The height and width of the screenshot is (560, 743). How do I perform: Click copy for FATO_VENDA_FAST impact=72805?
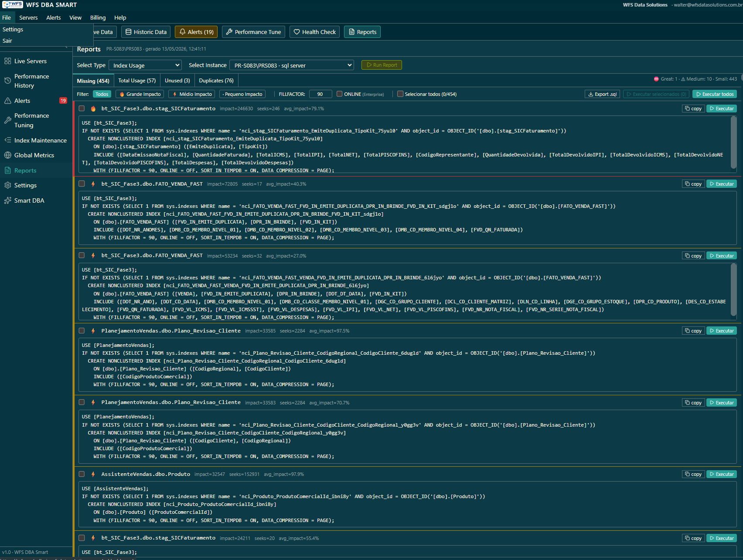pyautogui.click(x=693, y=184)
